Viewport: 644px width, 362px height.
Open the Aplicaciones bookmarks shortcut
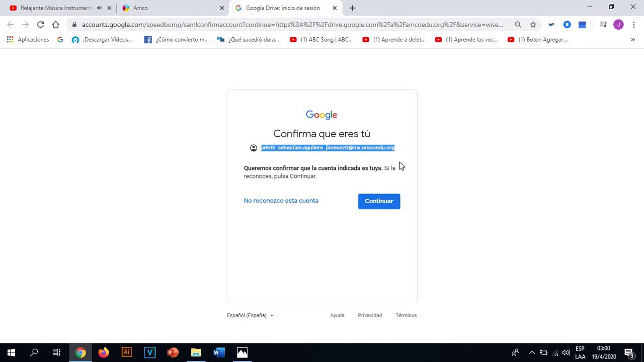28,40
